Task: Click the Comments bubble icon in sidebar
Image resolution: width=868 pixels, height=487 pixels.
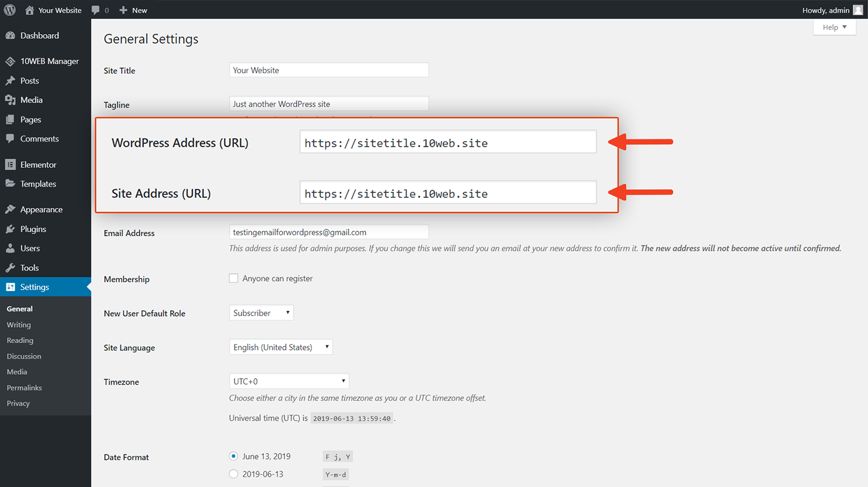Action: 10,139
